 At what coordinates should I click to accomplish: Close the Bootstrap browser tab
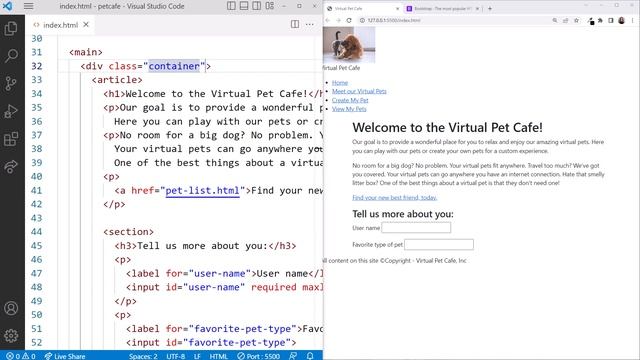(x=477, y=9)
